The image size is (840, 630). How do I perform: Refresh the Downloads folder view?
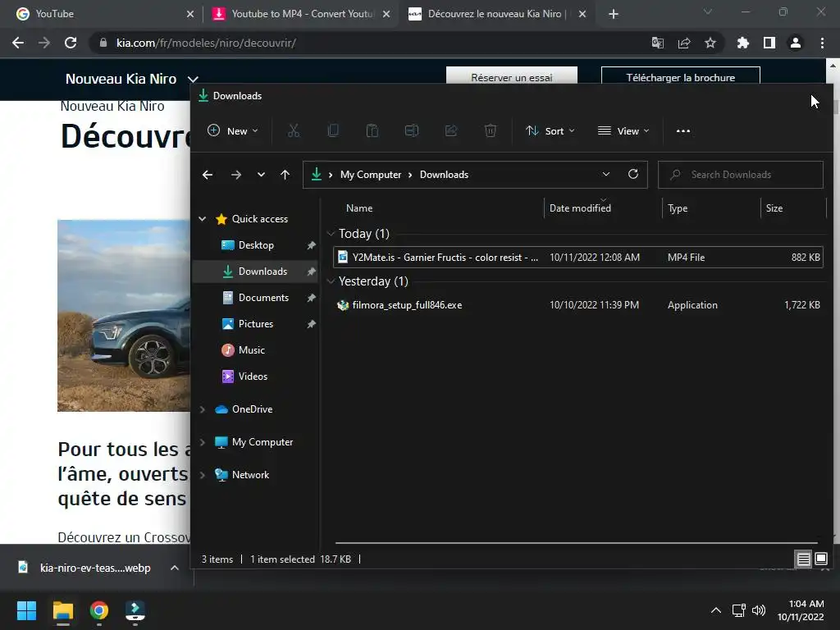pos(633,174)
